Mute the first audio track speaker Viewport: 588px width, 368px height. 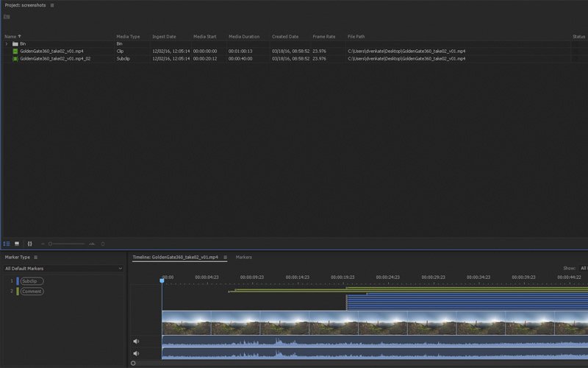pyautogui.click(x=136, y=342)
